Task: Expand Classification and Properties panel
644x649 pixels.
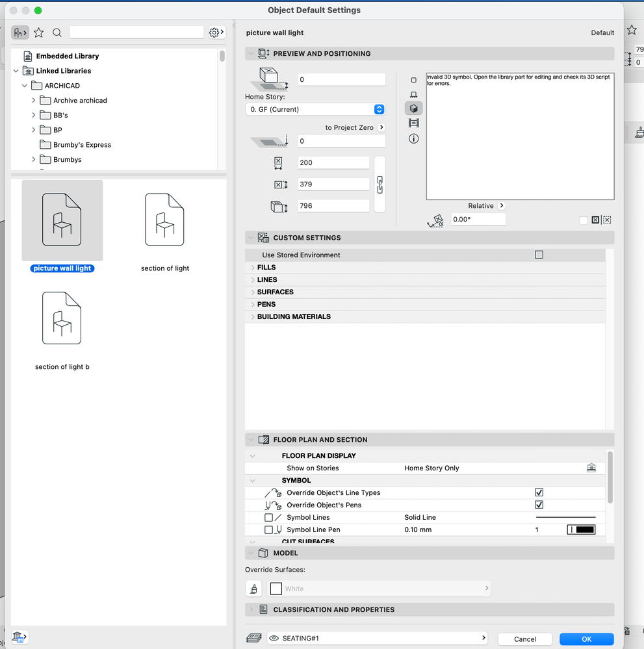Action: coord(251,609)
